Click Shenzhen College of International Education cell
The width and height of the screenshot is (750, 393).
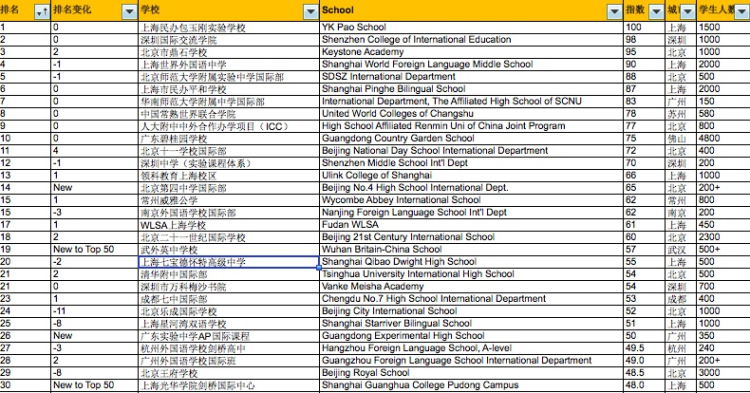pyautogui.click(x=472, y=40)
